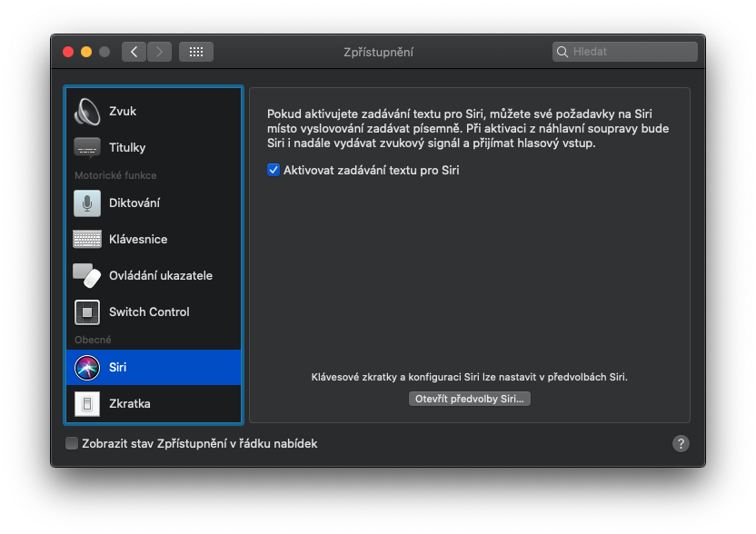Minimize the window with yellow button
Viewport: 756px width, 534px height.
click(86, 52)
